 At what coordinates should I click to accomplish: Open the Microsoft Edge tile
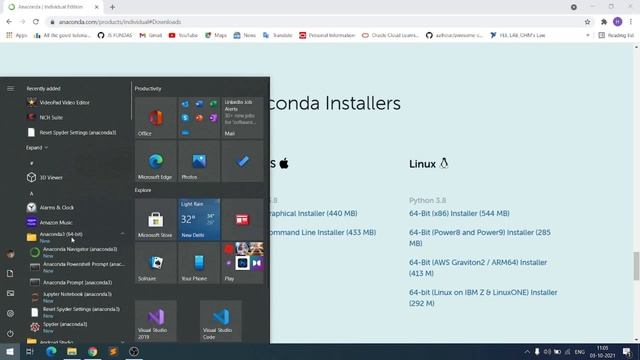point(156,161)
